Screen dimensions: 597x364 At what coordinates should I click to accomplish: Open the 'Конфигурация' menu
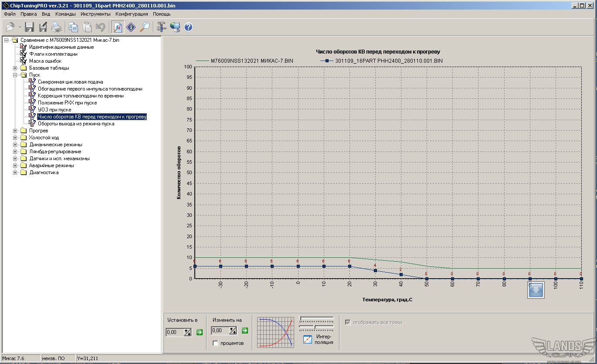click(132, 14)
